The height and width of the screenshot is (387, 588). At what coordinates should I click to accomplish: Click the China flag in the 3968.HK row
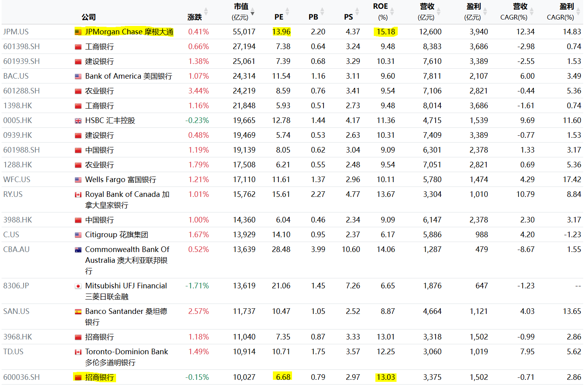click(x=78, y=337)
